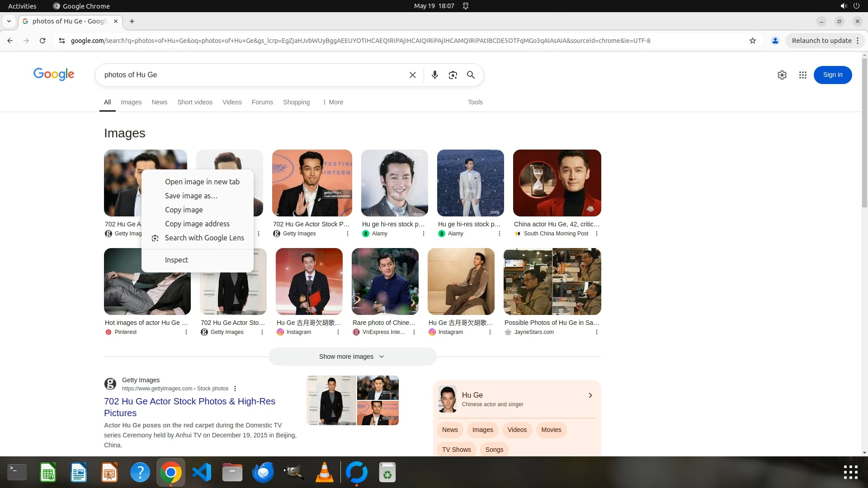Expand Show more images
This screenshot has width=868, height=488.
(x=352, y=357)
